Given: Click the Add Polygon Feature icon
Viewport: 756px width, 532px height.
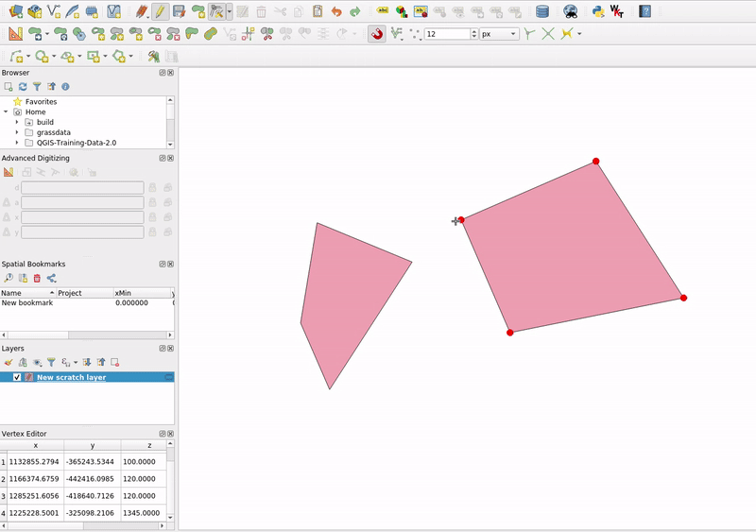Looking at the screenshot, I should [x=198, y=10].
